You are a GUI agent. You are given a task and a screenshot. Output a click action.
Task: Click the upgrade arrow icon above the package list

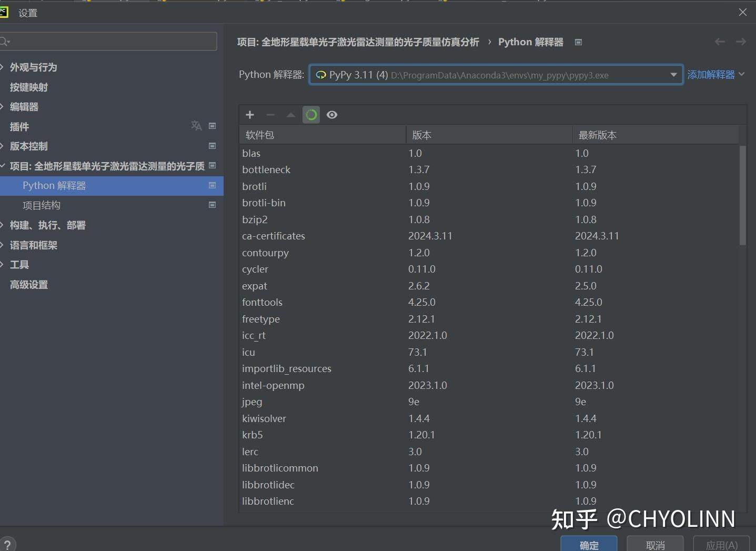pos(290,115)
